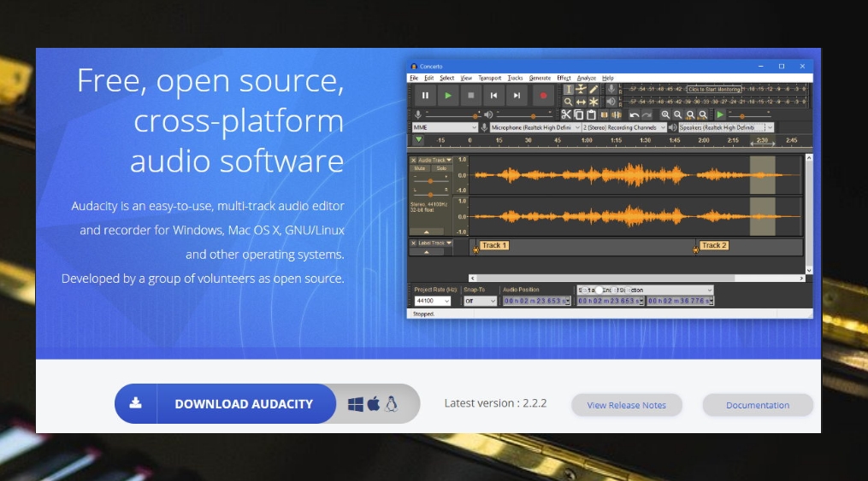The image size is (868, 481).
Task: Click the Download Audacity button
Action: (225, 403)
